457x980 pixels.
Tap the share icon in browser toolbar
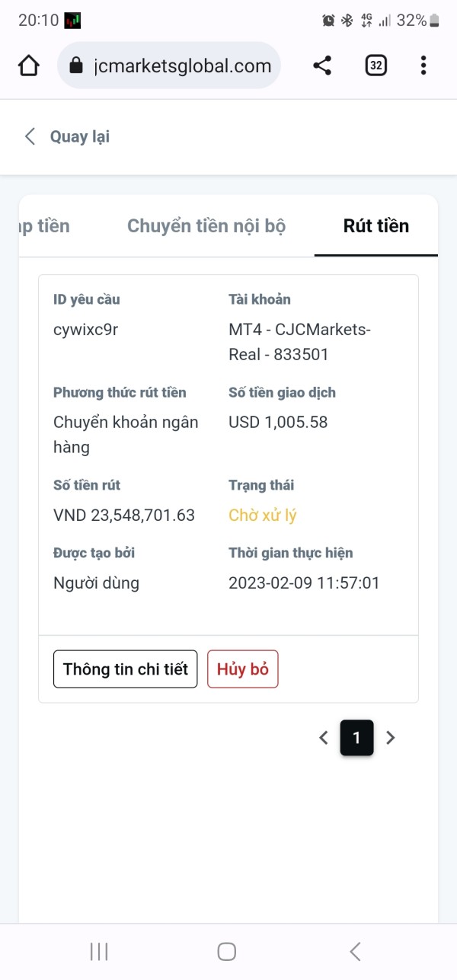point(322,66)
